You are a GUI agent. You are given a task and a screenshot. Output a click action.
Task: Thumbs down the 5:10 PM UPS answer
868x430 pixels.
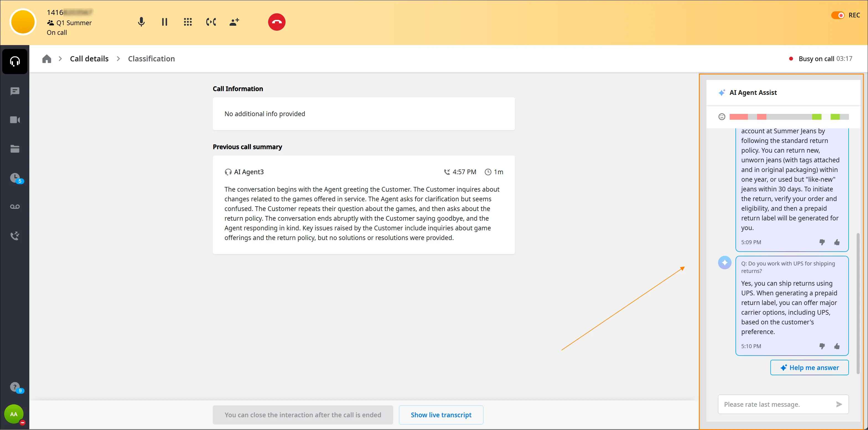[822, 346]
